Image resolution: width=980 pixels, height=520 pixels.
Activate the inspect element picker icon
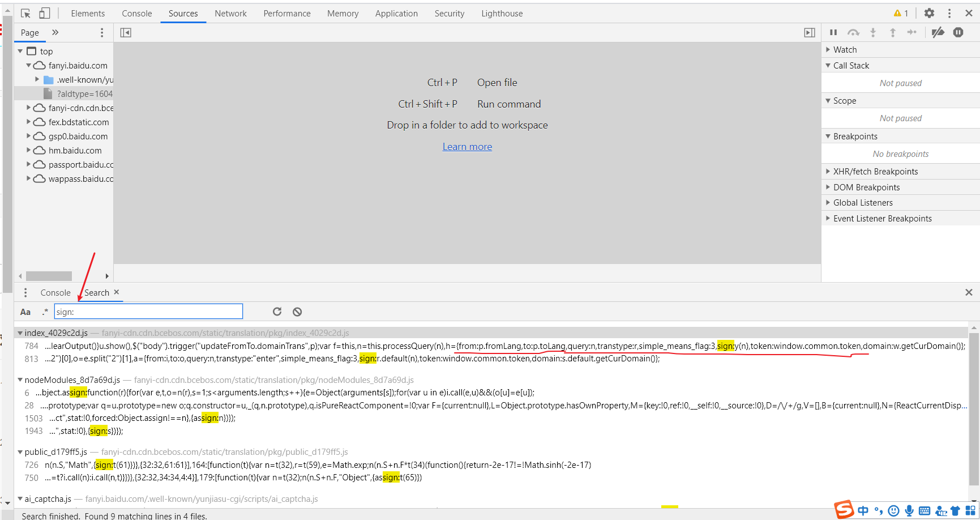point(25,13)
